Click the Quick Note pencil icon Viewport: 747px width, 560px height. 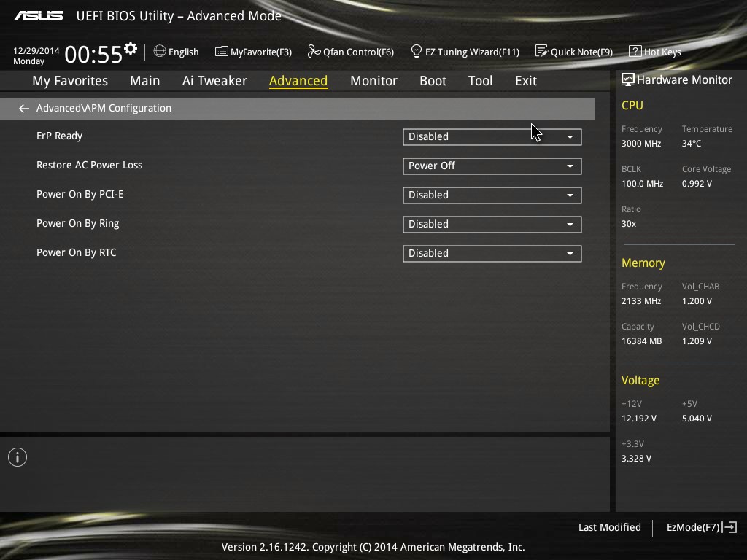pos(542,51)
